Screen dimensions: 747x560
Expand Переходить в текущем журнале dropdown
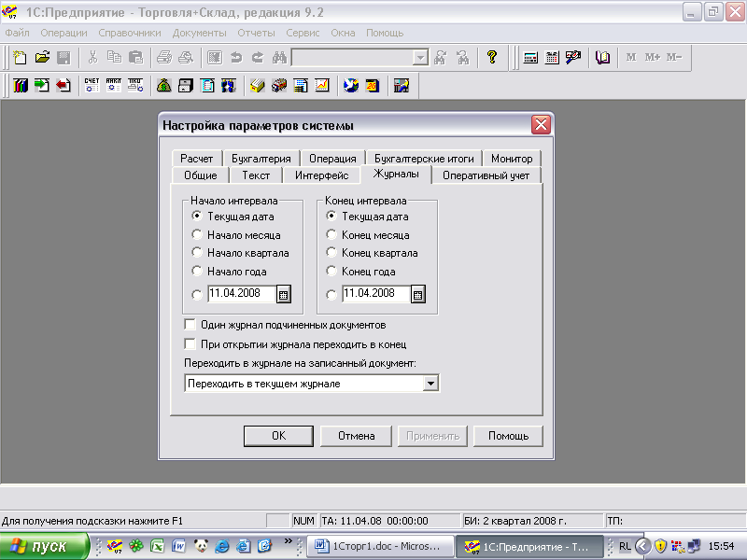point(430,384)
